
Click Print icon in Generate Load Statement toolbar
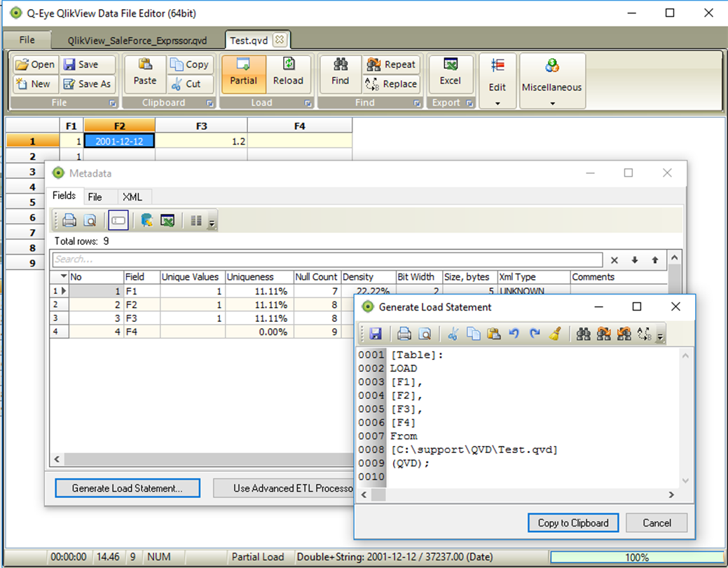[404, 334]
